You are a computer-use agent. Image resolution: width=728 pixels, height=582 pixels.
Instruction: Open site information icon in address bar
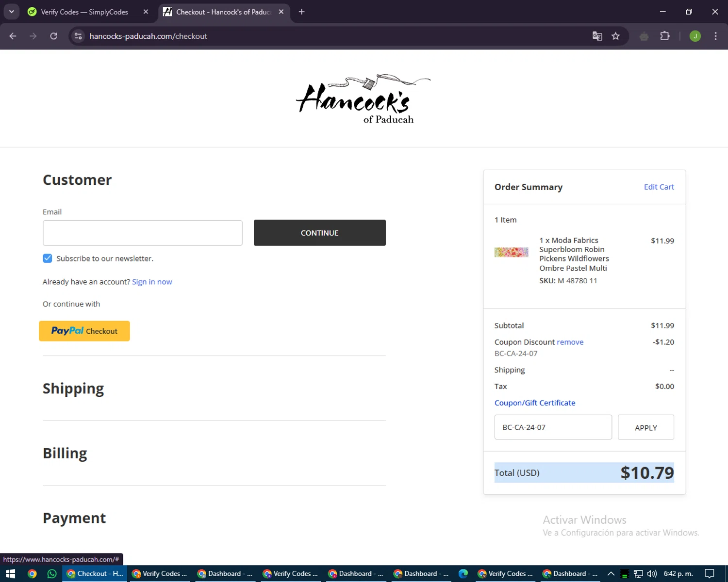pos(78,36)
